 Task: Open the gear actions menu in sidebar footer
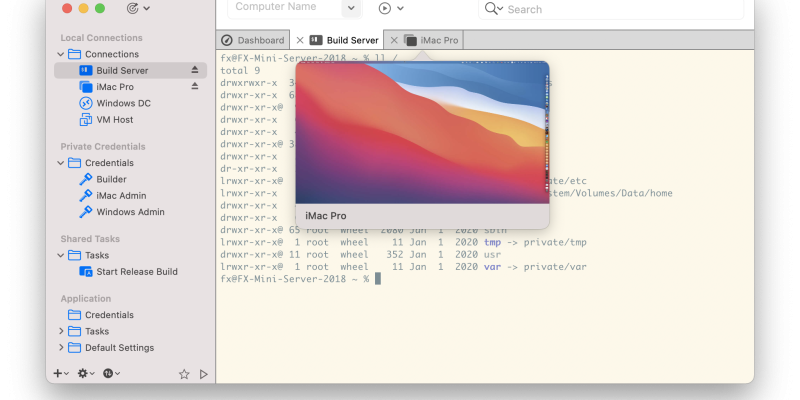click(x=85, y=374)
